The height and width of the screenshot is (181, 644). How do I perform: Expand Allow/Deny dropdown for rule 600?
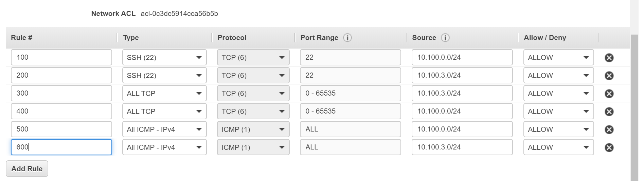[x=558, y=147]
